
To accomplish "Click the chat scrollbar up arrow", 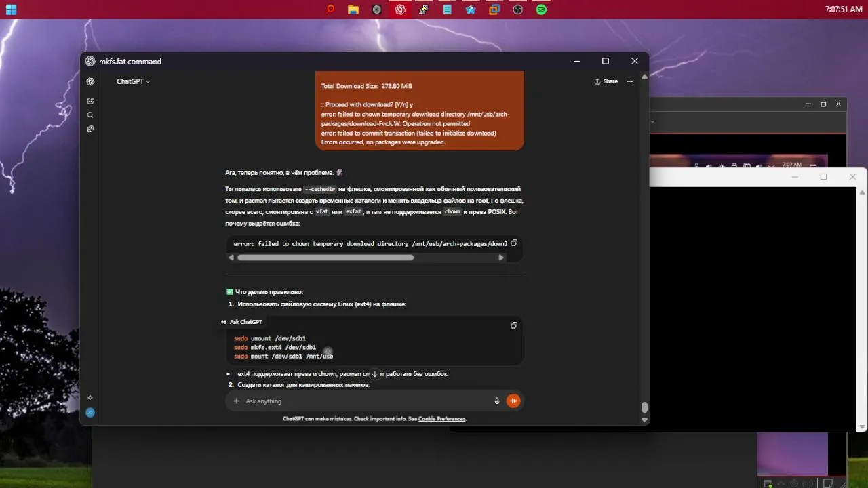I will 644,77.
